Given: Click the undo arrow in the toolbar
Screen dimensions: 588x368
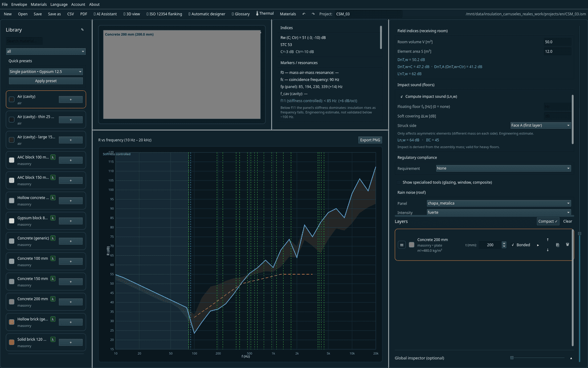Looking at the screenshot, I should tap(304, 14).
